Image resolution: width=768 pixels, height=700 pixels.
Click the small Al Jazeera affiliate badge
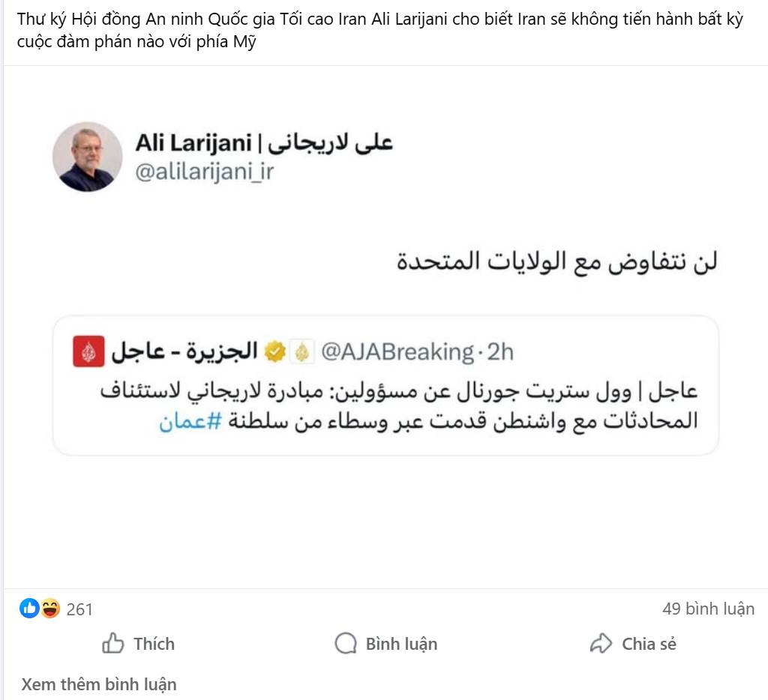tap(302, 351)
